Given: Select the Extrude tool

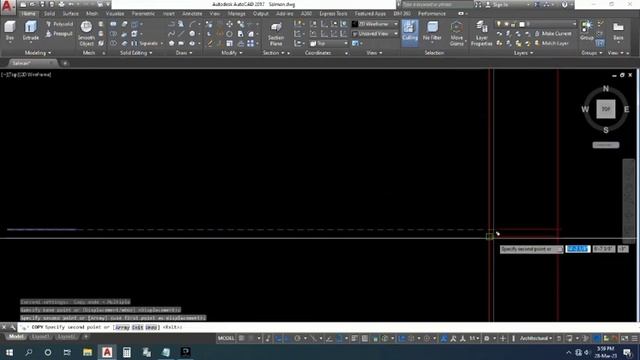Looking at the screenshot, I should point(31,31).
